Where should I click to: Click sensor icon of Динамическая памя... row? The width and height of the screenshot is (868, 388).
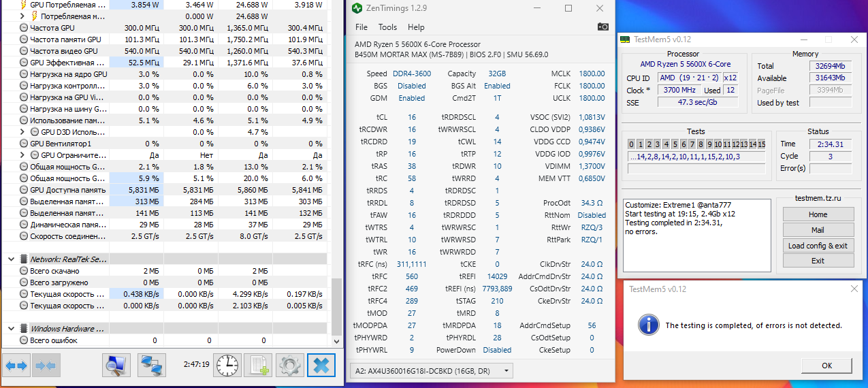click(x=24, y=225)
